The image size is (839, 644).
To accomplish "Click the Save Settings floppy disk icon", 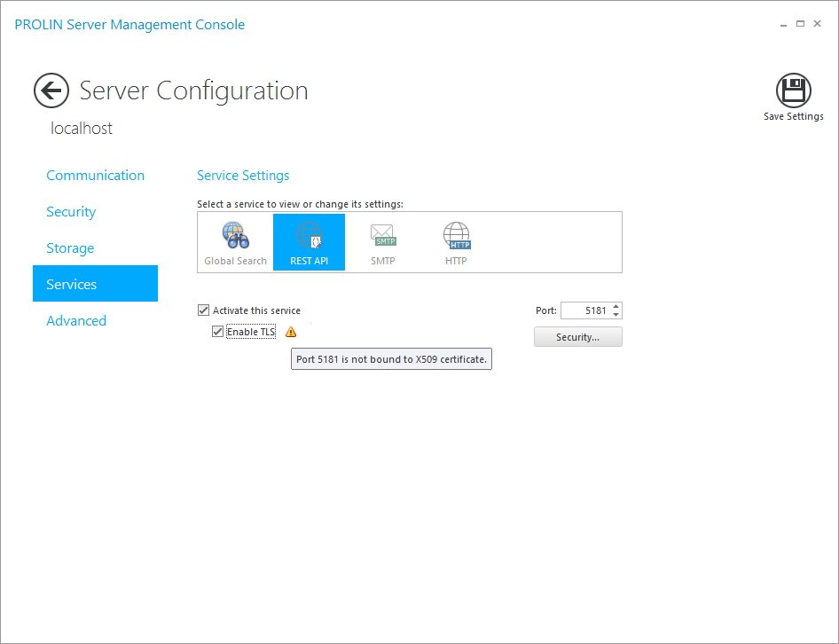I will (793, 90).
